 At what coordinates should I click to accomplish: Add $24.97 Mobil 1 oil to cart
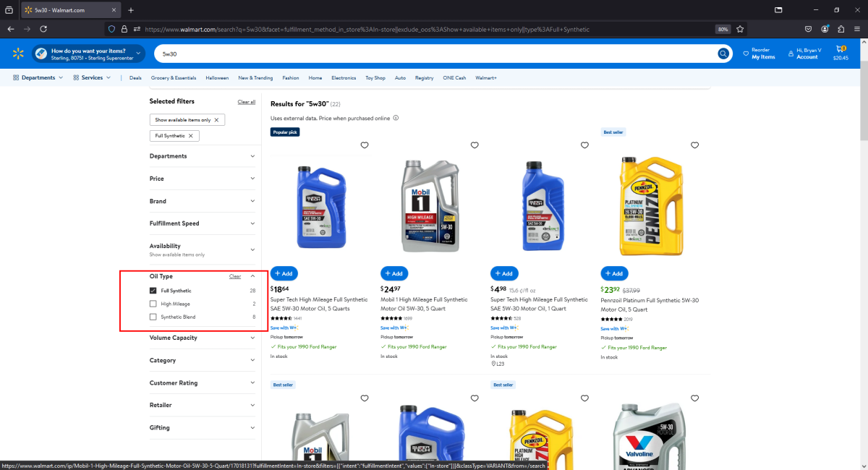(x=394, y=273)
